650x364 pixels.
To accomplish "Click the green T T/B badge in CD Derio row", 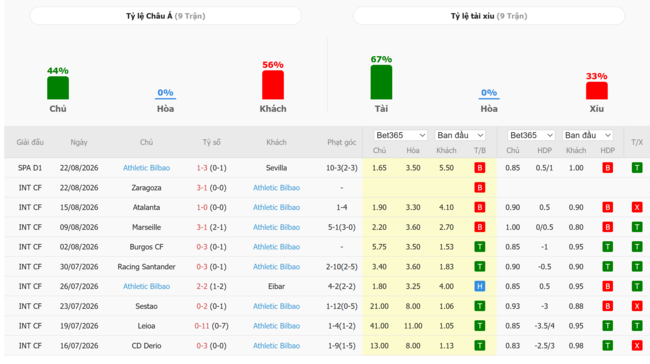I will (480, 346).
